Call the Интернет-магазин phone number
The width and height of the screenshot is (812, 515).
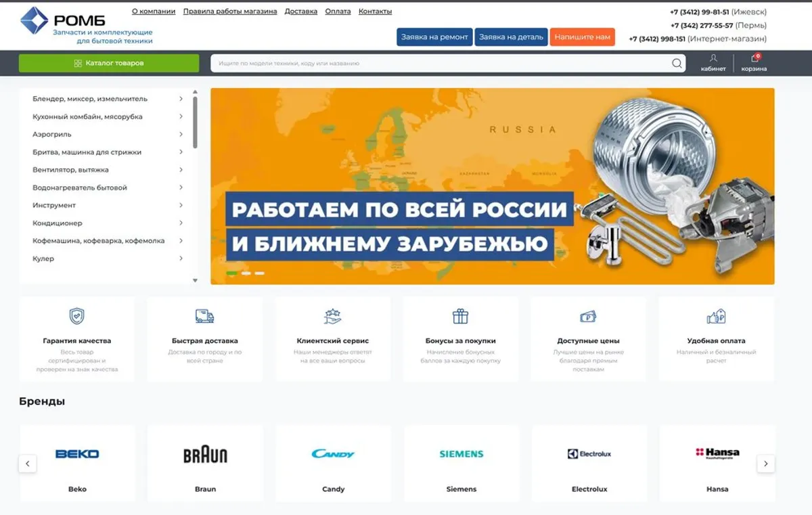coord(657,39)
